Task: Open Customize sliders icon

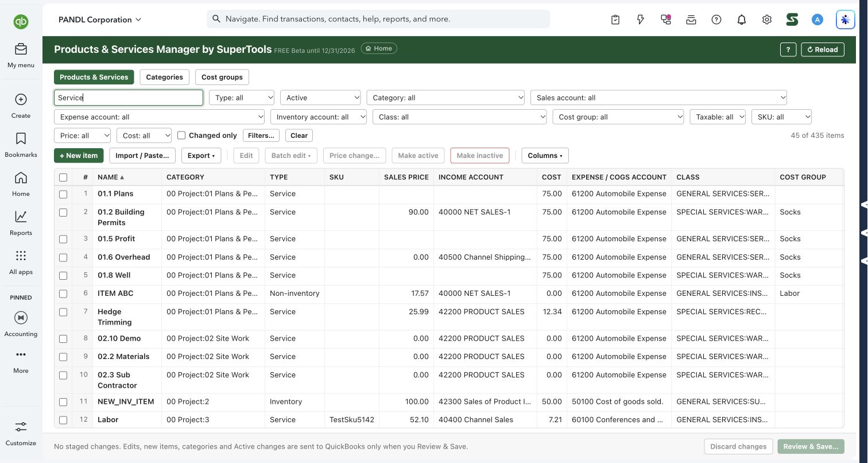Action: pos(21,427)
